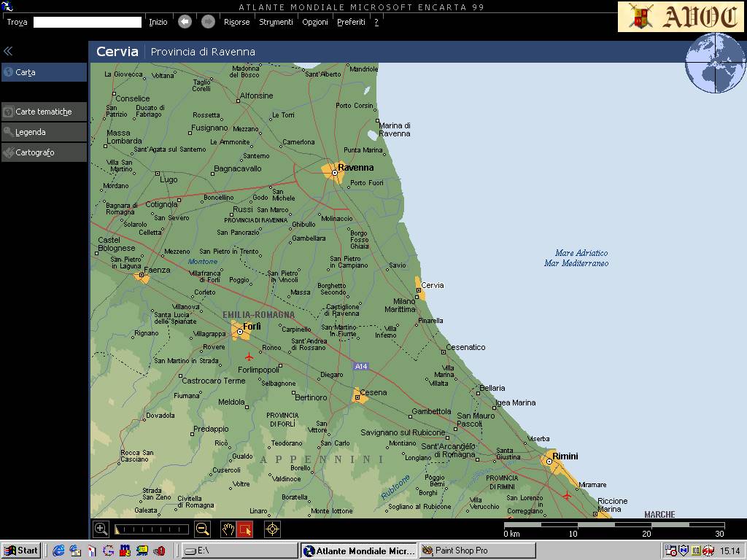747x560 pixels.
Task: Open the help question mark menu
Action: tap(376, 22)
